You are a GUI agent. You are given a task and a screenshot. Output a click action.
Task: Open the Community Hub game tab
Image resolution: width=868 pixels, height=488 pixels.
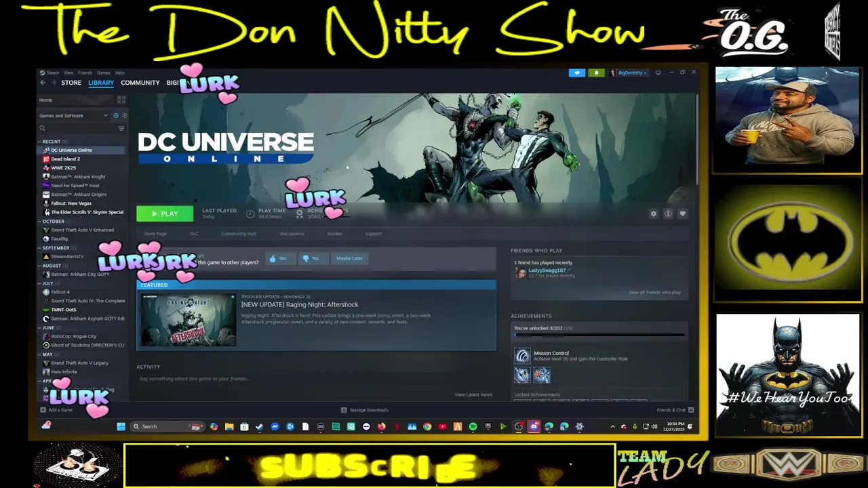(x=239, y=234)
